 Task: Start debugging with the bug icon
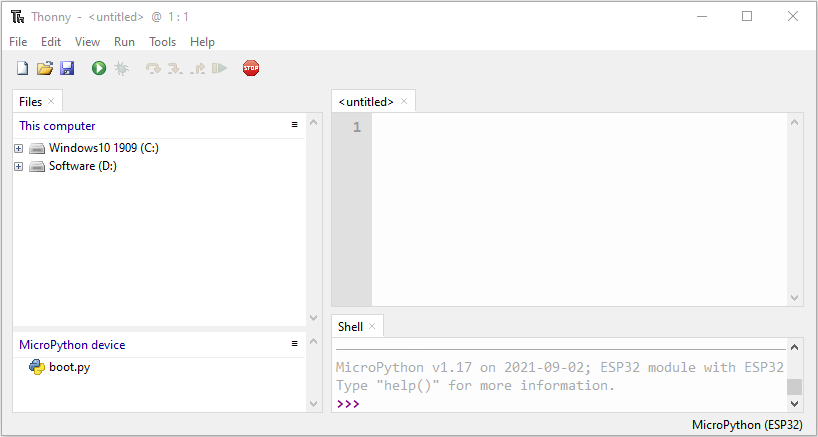[121, 68]
